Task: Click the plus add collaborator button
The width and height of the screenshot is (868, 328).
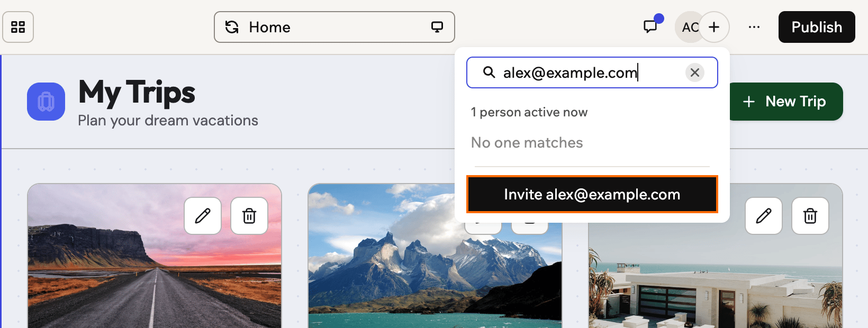Action: click(714, 27)
